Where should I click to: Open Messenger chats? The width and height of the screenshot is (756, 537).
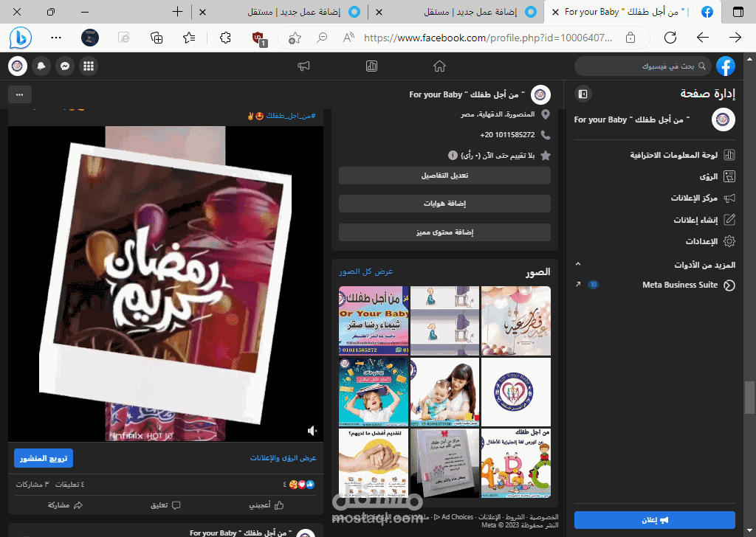click(x=65, y=66)
